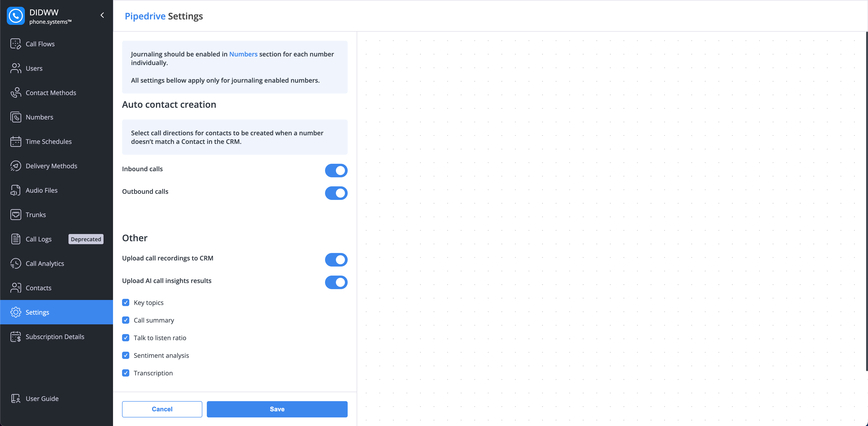Click 'Upload AI call insights results' label
Viewport: 868px width, 426px height.
(x=167, y=281)
